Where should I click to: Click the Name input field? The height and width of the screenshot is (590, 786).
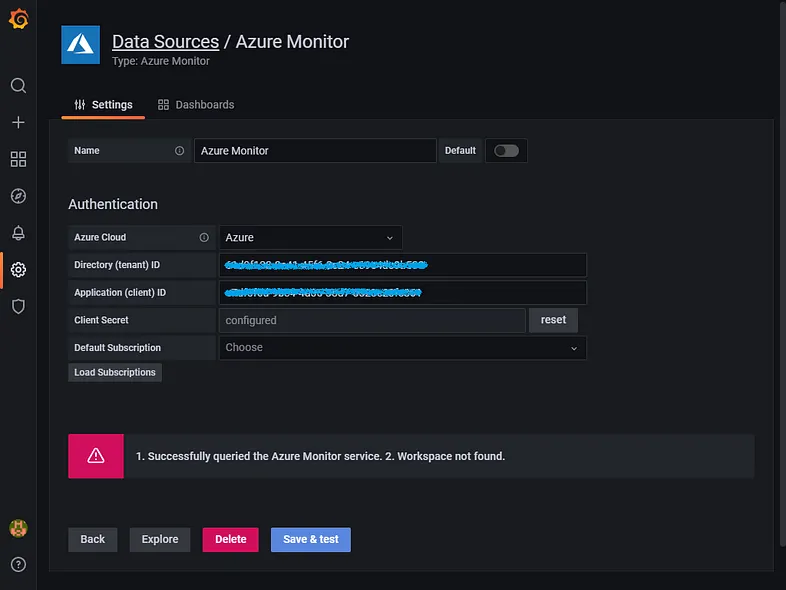point(315,151)
